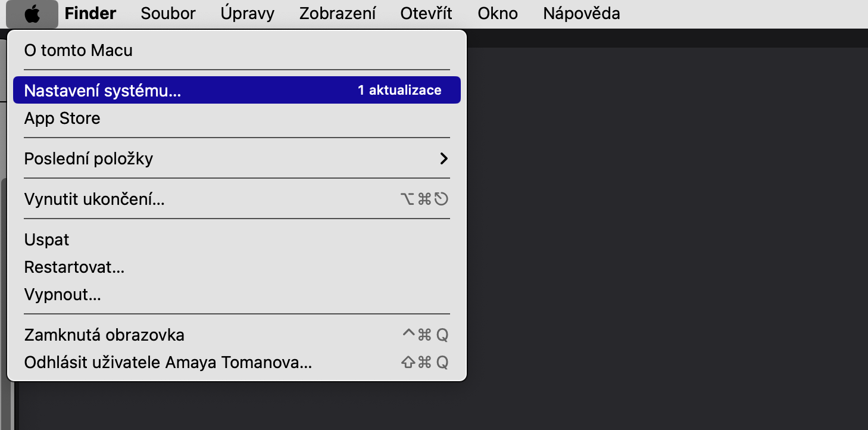Open the Okno menu

coord(498,14)
